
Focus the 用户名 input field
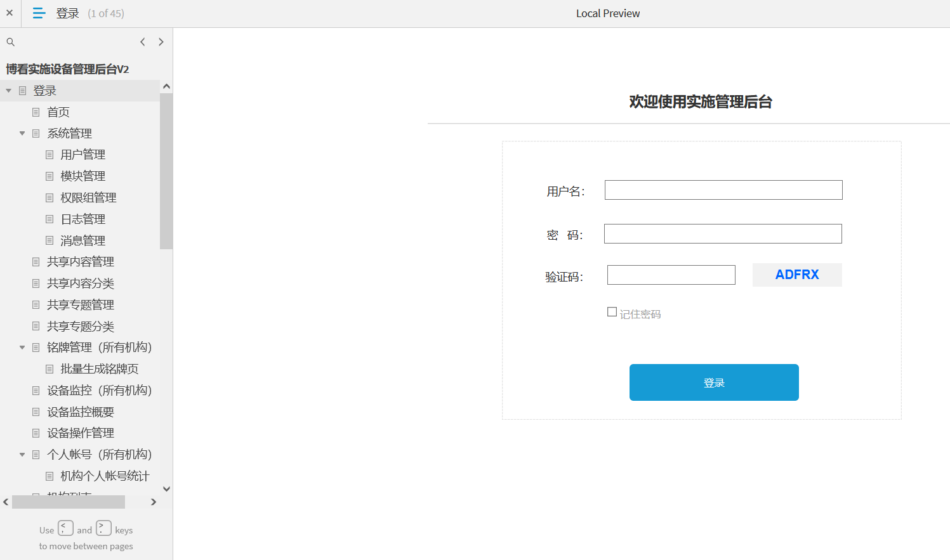click(723, 190)
